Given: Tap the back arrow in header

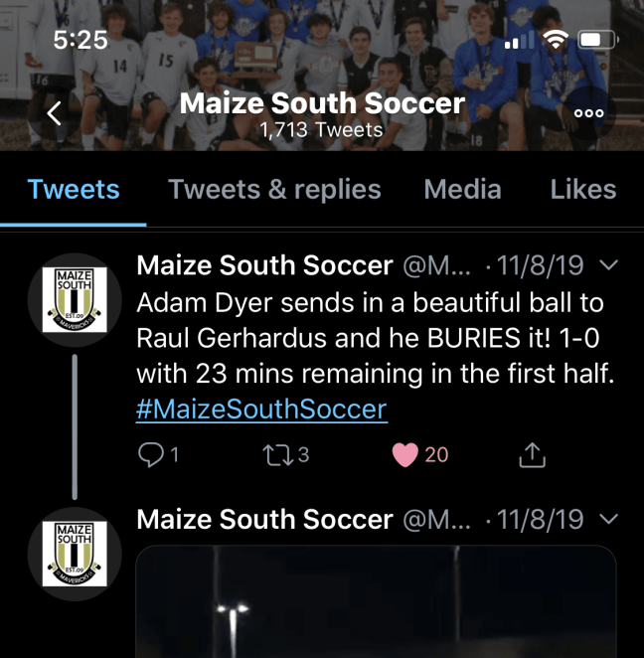Looking at the screenshot, I should 55,113.
